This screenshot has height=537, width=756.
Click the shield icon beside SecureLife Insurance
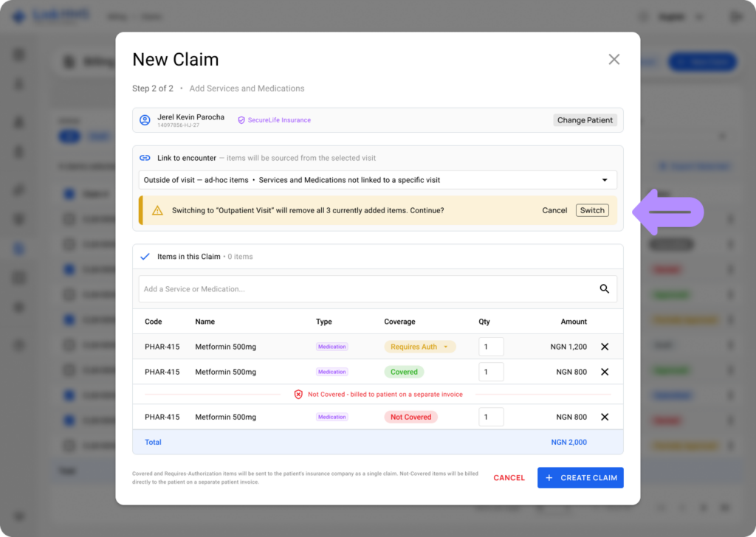[241, 120]
